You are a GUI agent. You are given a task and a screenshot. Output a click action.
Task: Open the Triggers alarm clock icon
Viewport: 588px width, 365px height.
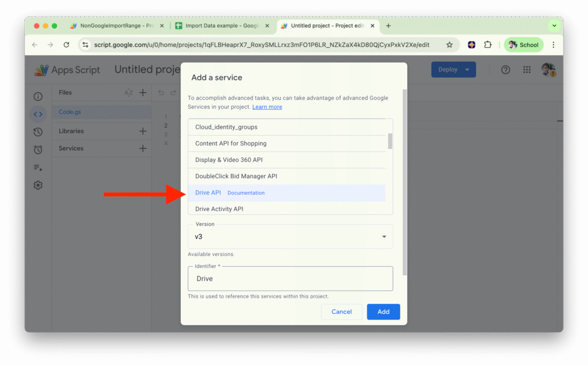click(38, 150)
